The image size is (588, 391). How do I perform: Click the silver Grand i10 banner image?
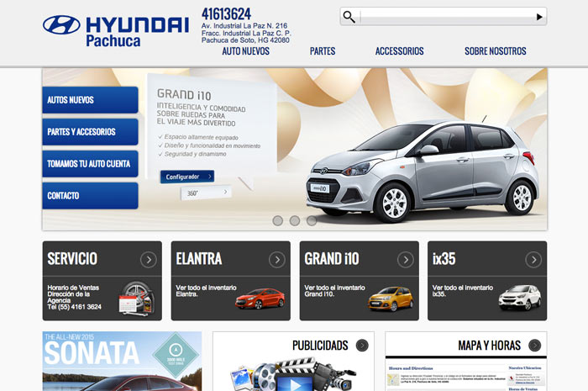422,171
